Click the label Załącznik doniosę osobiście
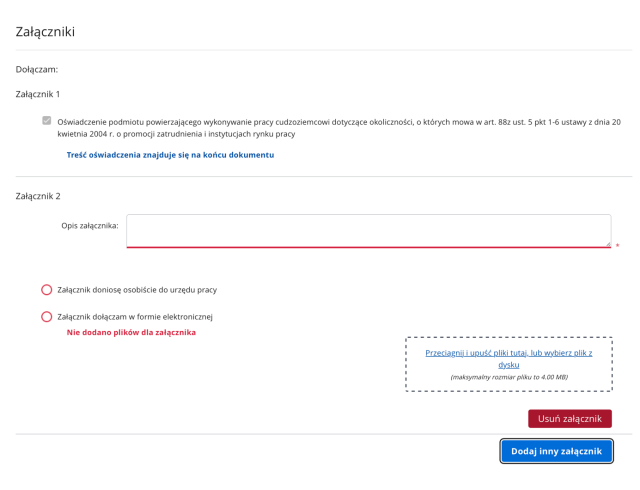Image resolution: width=640 pixels, height=490 pixels. click(138, 290)
